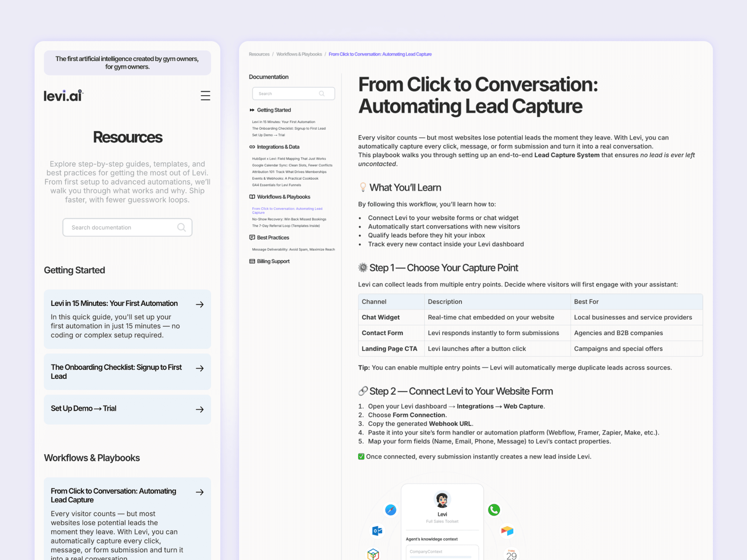This screenshot has width=747, height=560.
Task: Go to Resources breadcrumb link
Action: click(x=259, y=54)
